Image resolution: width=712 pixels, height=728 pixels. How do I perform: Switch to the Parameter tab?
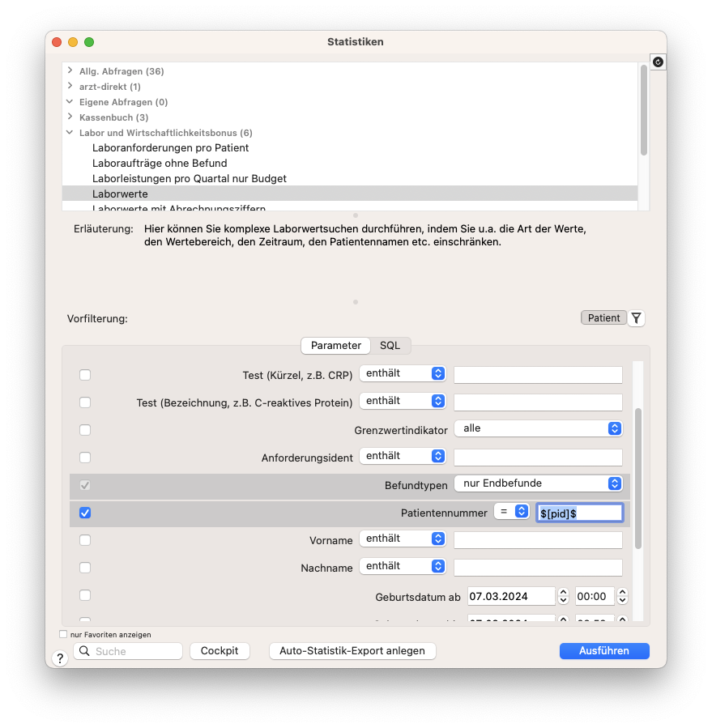coord(336,346)
